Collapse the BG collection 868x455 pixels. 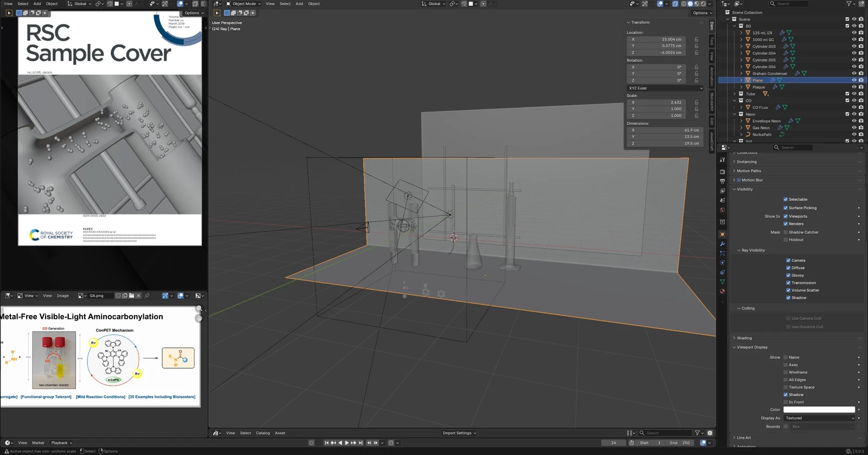tap(735, 26)
